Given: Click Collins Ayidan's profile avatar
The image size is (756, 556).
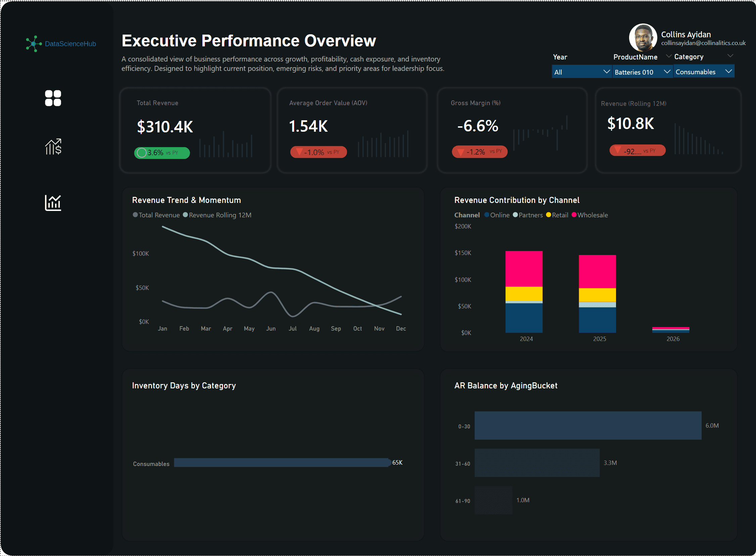Looking at the screenshot, I should pyautogui.click(x=643, y=37).
